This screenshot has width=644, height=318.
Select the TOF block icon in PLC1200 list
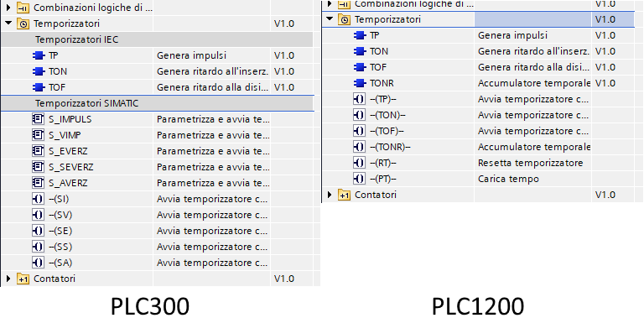360,67
